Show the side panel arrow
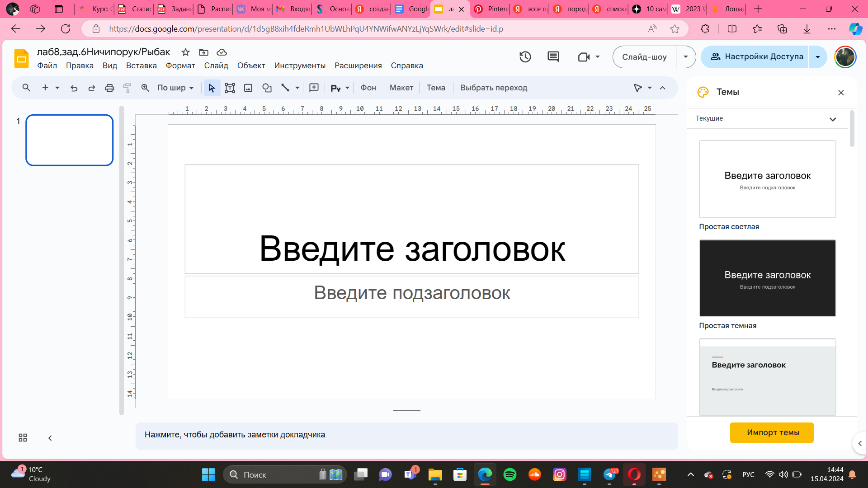The image size is (868, 488). [860, 443]
